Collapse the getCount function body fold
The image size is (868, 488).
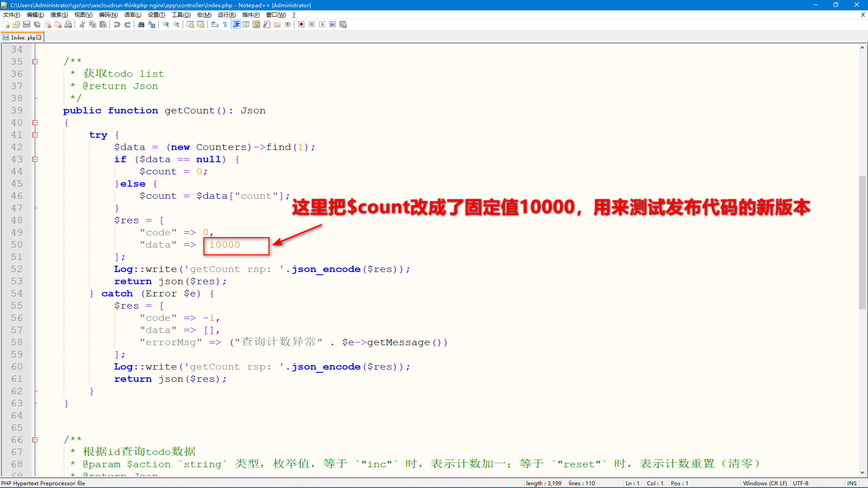(x=35, y=122)
